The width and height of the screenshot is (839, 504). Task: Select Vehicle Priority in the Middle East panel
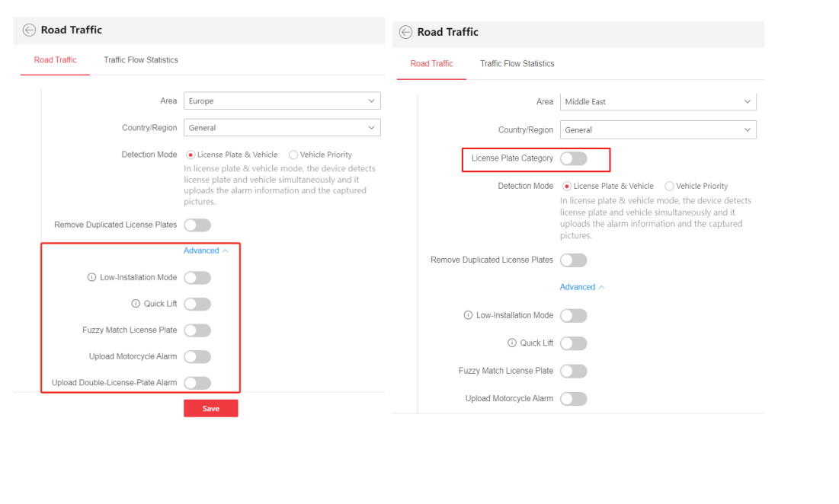[x=669, y=187]
